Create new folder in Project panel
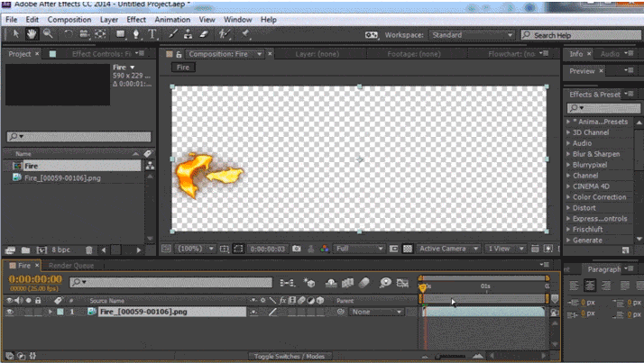 (25, 250)
